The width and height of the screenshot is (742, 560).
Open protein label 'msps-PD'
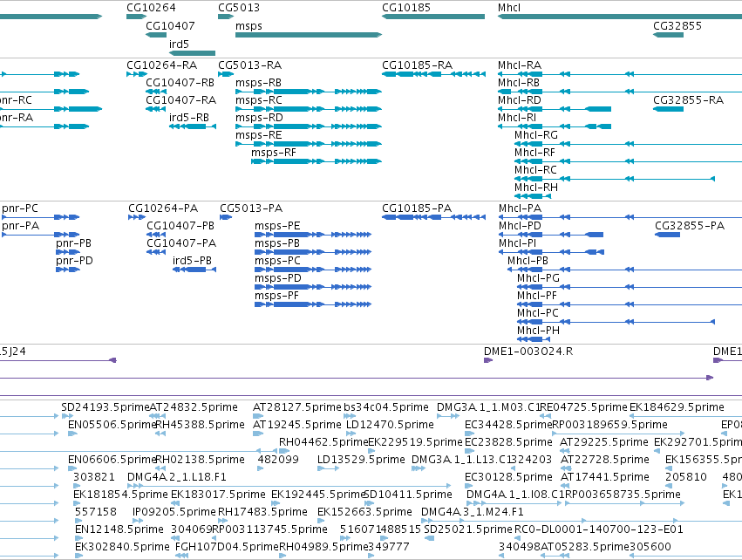(x=278, y=278)
